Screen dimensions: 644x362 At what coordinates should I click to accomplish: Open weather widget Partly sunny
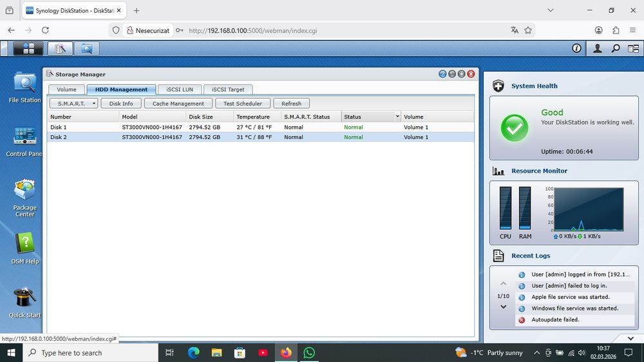click(x=489, y=352)
